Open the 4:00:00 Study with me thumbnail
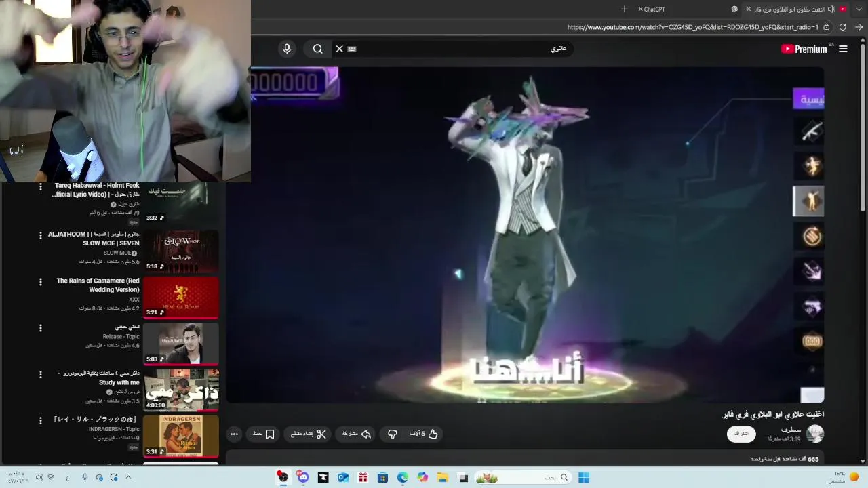 click(181, 390)
